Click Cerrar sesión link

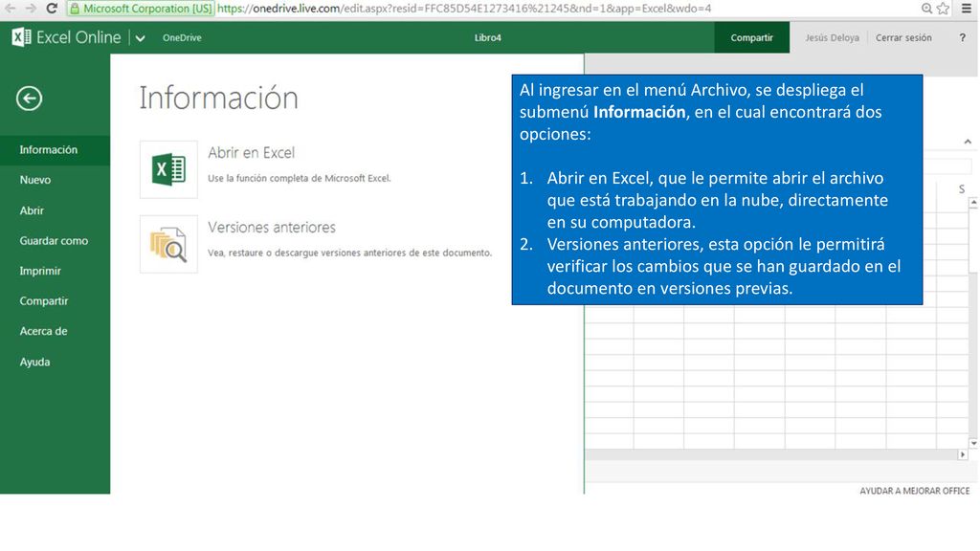coord(903,37)
